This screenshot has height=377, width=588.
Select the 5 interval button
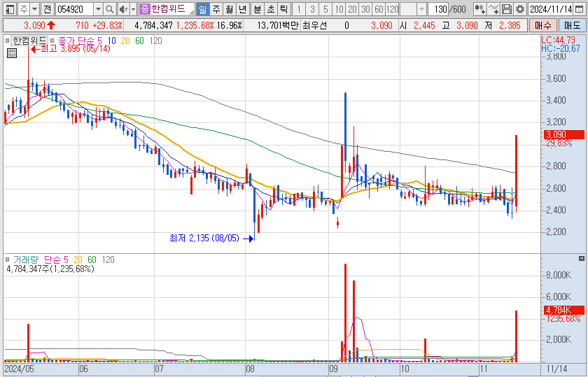325,9
